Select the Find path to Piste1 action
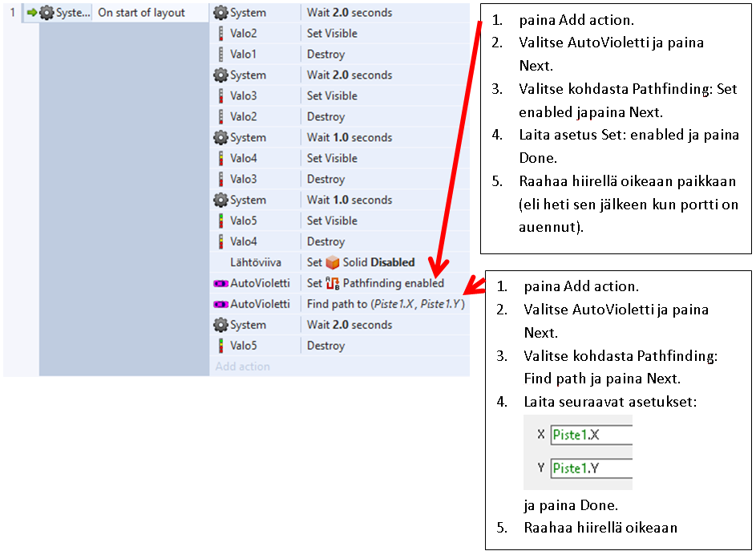The height and width of the screenshot is (555, 756). pos(385,305)
